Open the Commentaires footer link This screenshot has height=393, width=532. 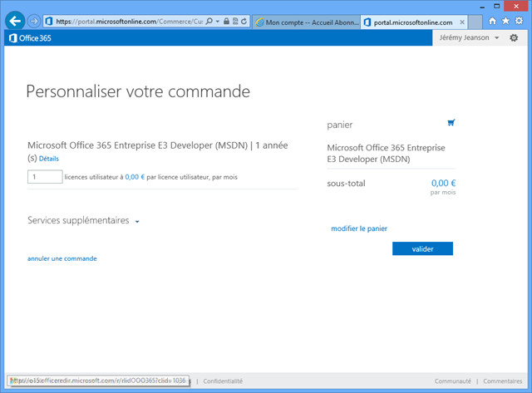pos(502,381)
